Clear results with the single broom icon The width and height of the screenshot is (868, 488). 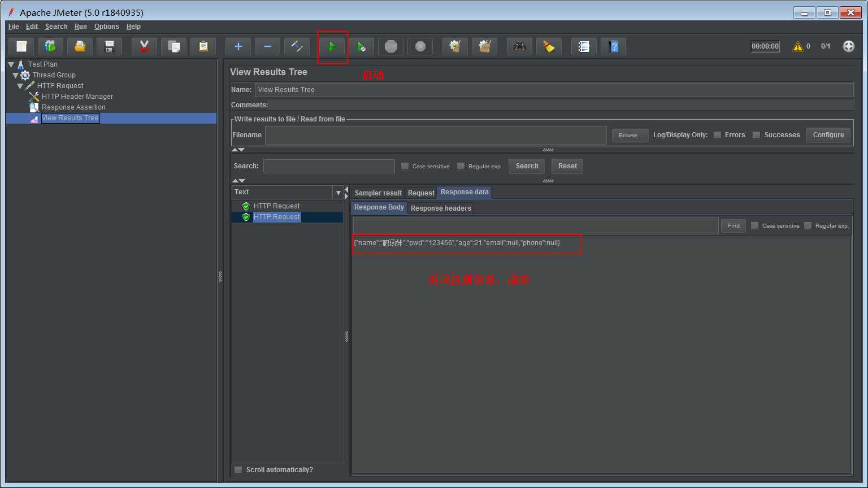[x=455, y=46]
